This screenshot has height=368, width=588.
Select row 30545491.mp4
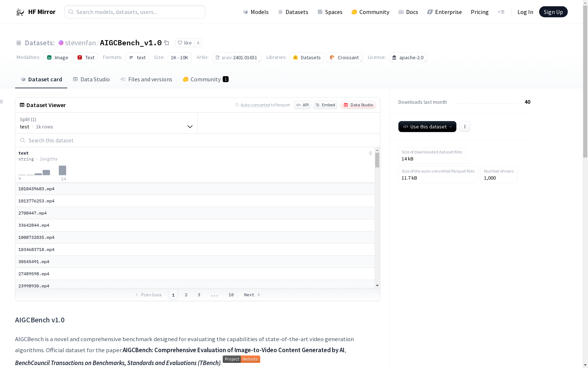(x=195, y=262)
